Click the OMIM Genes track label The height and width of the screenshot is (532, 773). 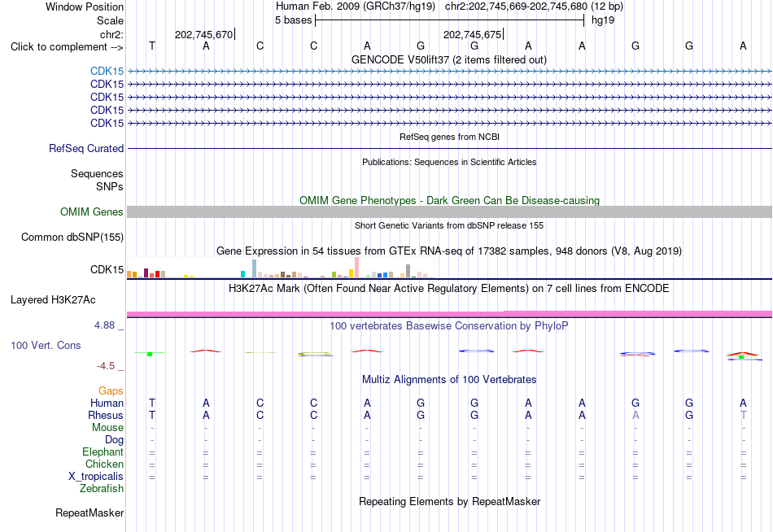[x=92, y=212]
